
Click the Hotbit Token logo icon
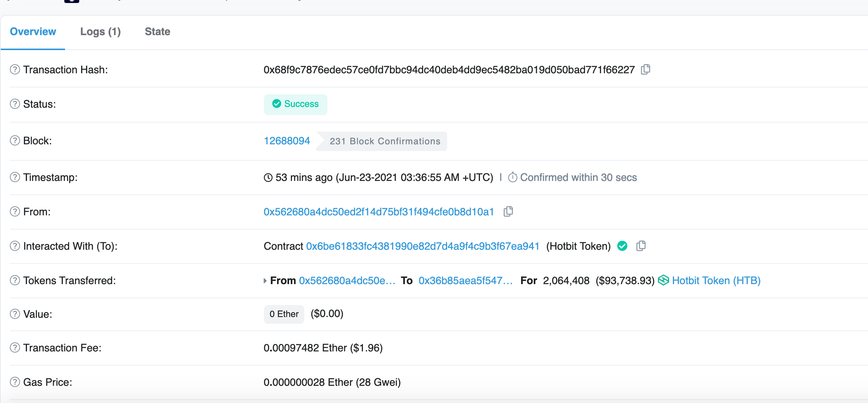click(664, 280)
